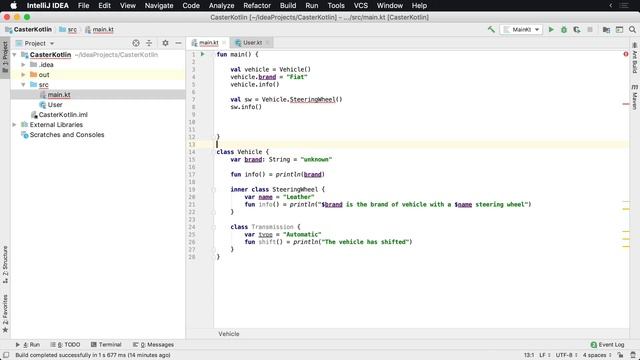Open the Navigate menu
640x360 pixels.
pyautogui.click(x=159, y=6)
